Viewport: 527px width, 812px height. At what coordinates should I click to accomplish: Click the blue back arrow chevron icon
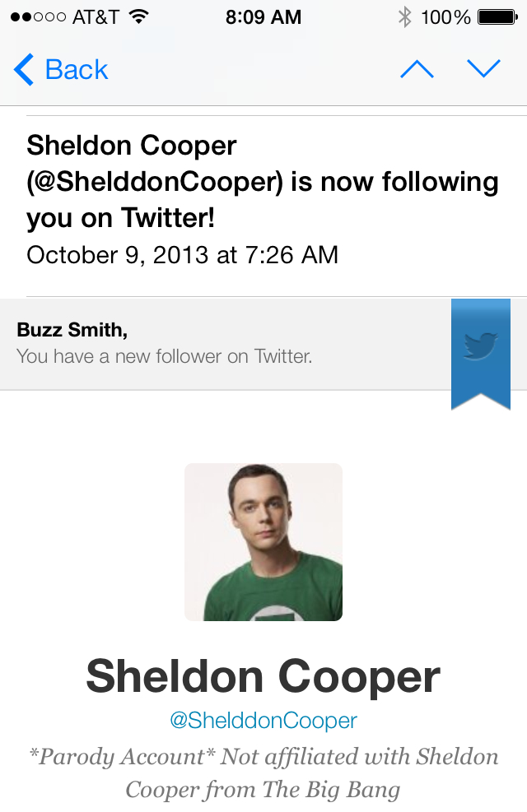pyautogui.click(x=23, y=70)
